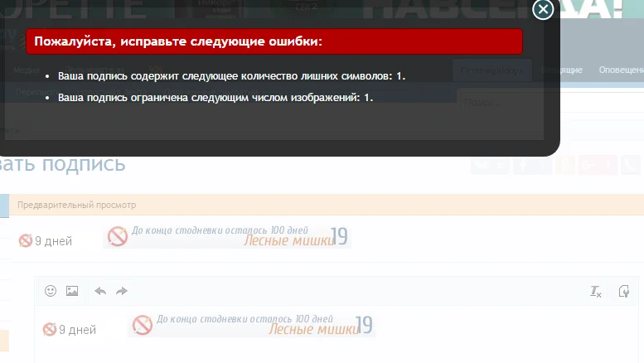Click the insert image toolbar icon

[72, 291]
